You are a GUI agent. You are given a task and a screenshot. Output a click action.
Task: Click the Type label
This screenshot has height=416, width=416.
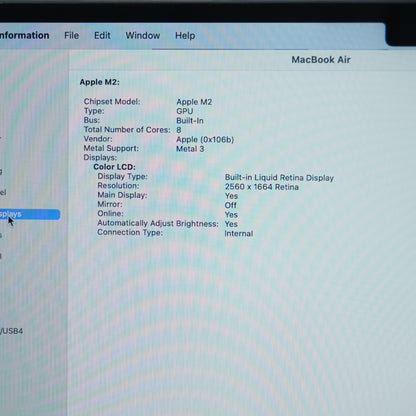click(x=94, y=111)
